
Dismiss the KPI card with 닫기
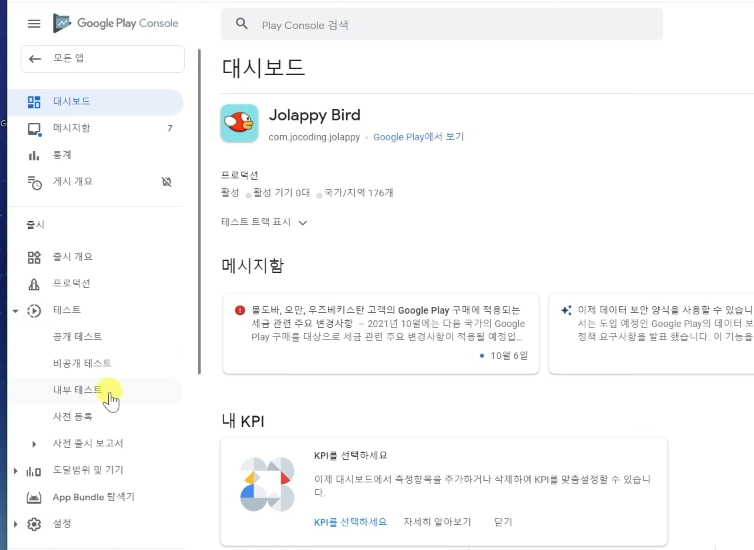503,522
